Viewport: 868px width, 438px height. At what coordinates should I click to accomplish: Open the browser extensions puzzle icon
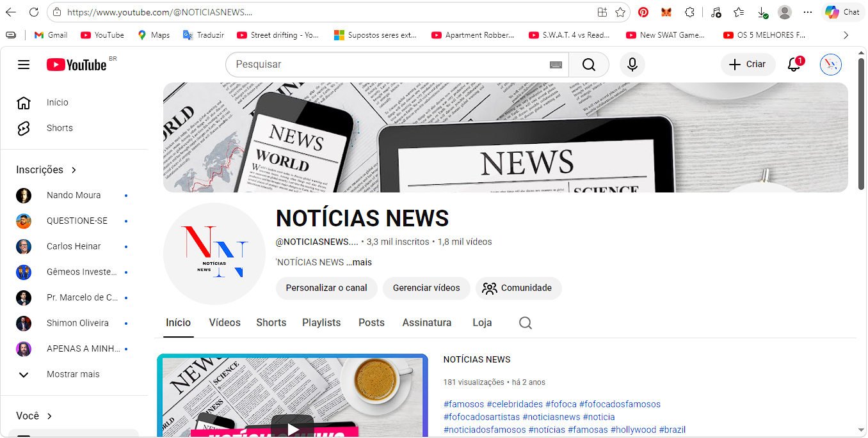point(689,12)
